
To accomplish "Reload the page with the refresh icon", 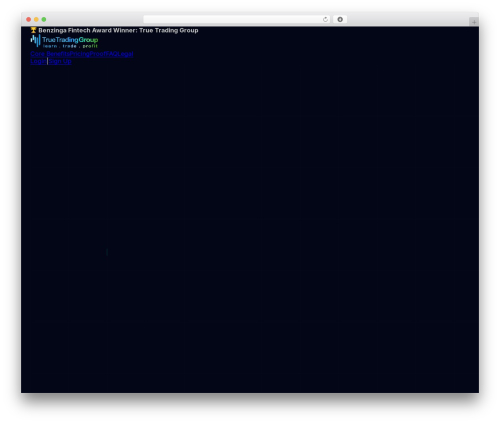I will point(325,19).
